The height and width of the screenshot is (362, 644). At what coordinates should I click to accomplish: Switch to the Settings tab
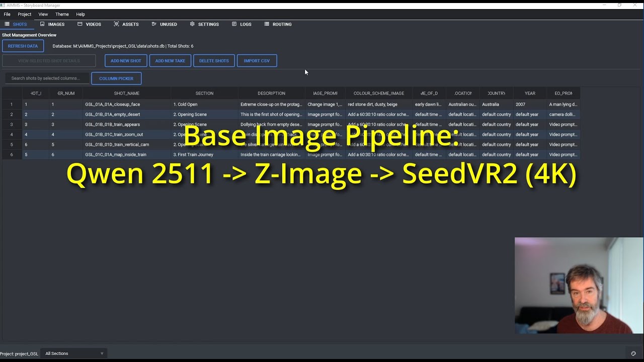pos(204,24)
